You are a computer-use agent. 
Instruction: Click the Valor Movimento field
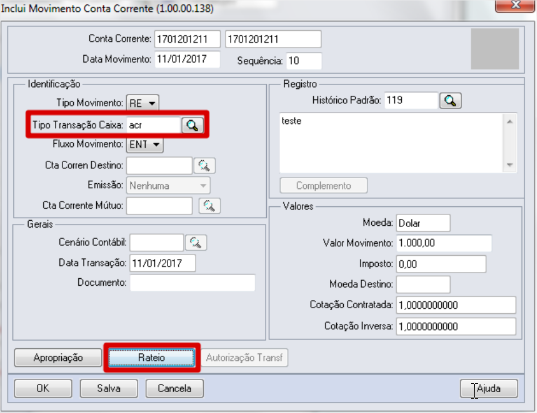pyautogui.click(x=444, y=243)
